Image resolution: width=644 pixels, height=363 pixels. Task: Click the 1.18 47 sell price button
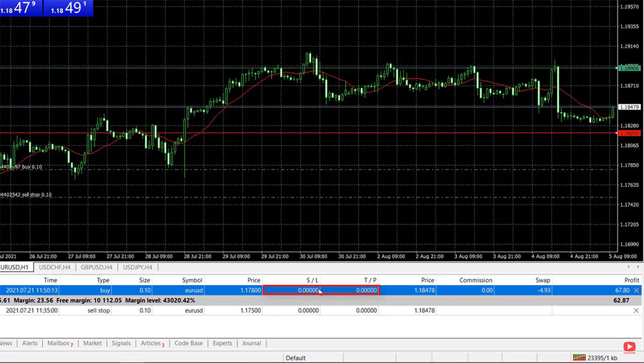point(21,8)
